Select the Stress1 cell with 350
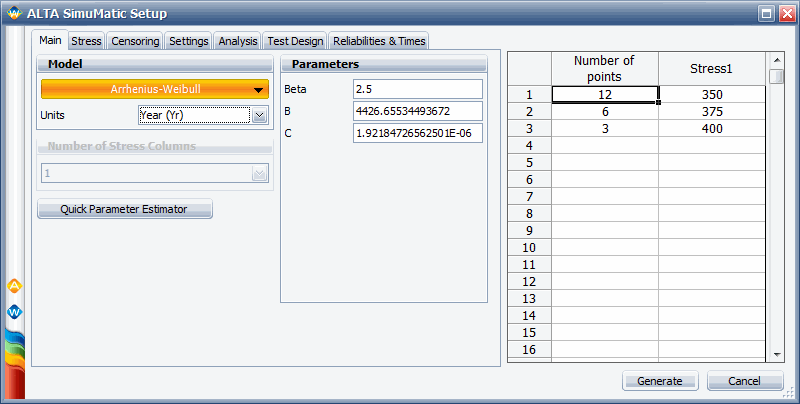Image resolution: width=800 pixels, height=404 pixels. pos(712,94)
